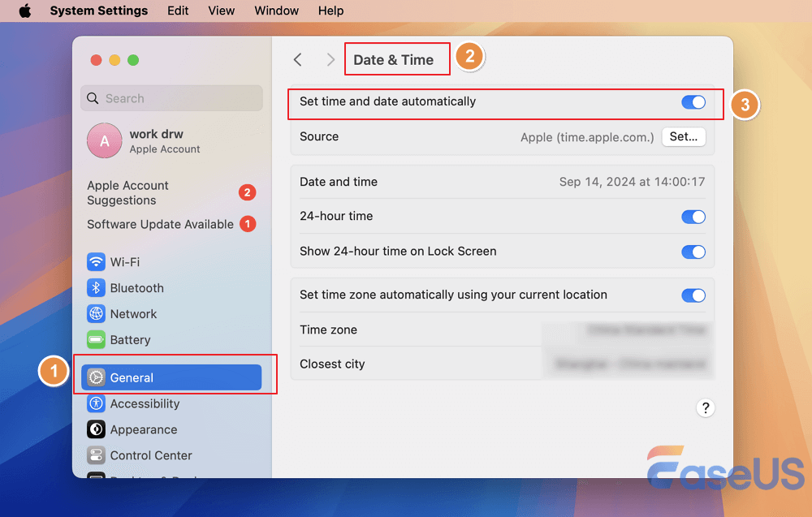This screenshot has width=812, height=517.
Task: Click the Set... source button
Action: [x=684, y=136]
